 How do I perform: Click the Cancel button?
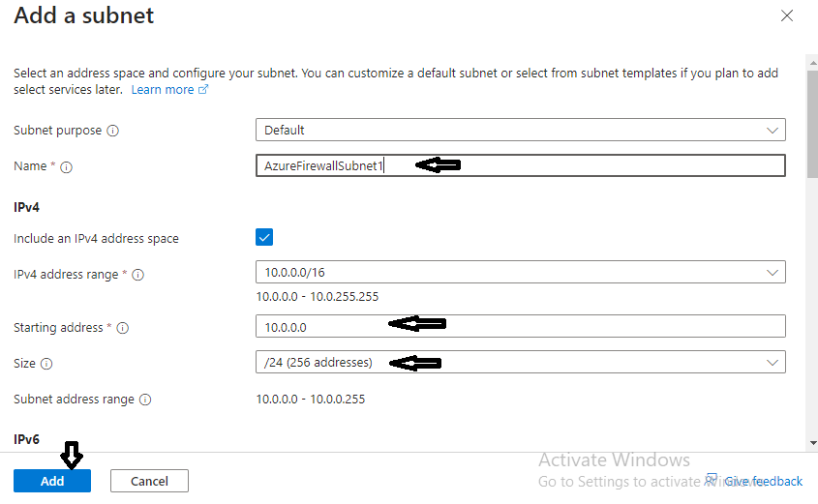click(149, 481)
